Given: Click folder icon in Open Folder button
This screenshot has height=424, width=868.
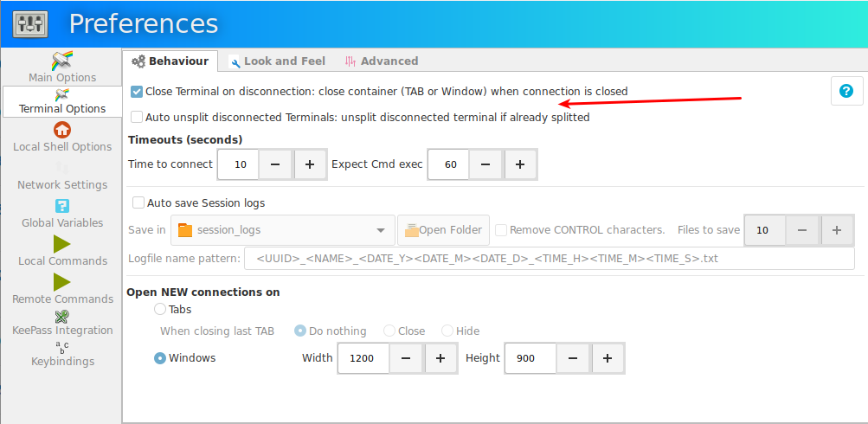Looking at the screenshot, I should [x=411, y=230].
